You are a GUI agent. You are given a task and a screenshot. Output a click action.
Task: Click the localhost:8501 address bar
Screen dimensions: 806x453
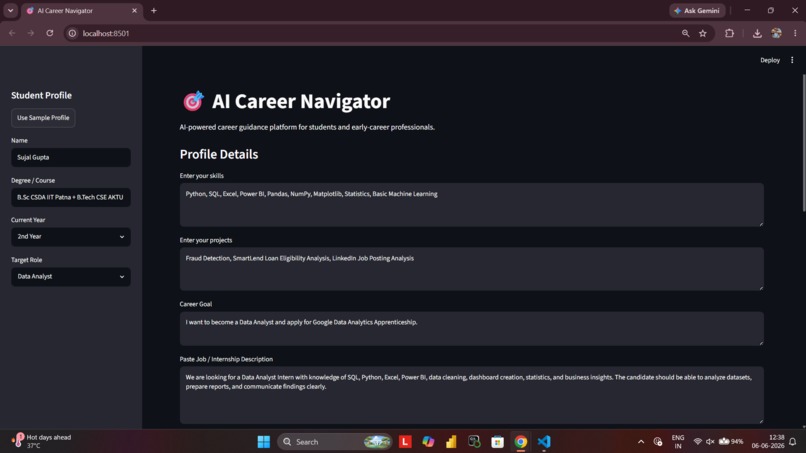375,33
